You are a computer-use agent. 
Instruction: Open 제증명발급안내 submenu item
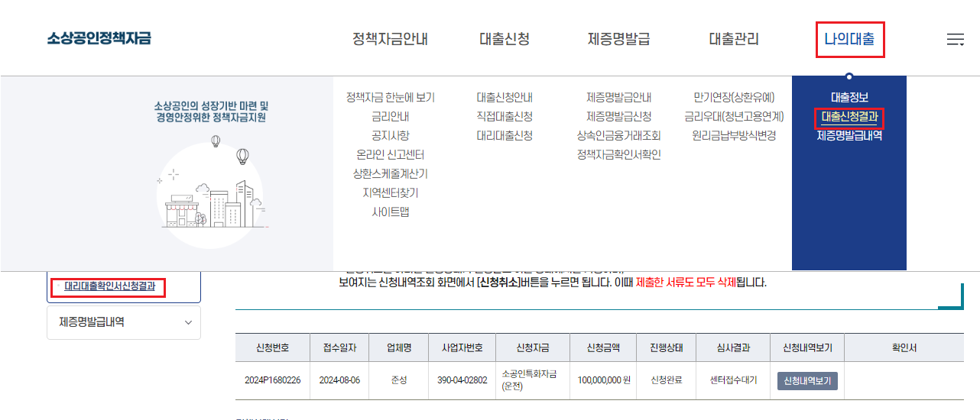click(619, 98)
